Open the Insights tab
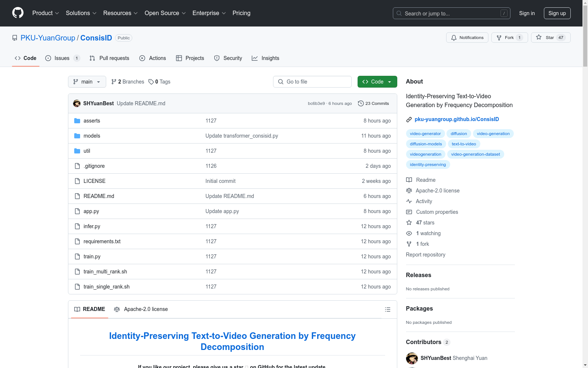Screen dimensions: 588x368 click(x=265, y=58)
